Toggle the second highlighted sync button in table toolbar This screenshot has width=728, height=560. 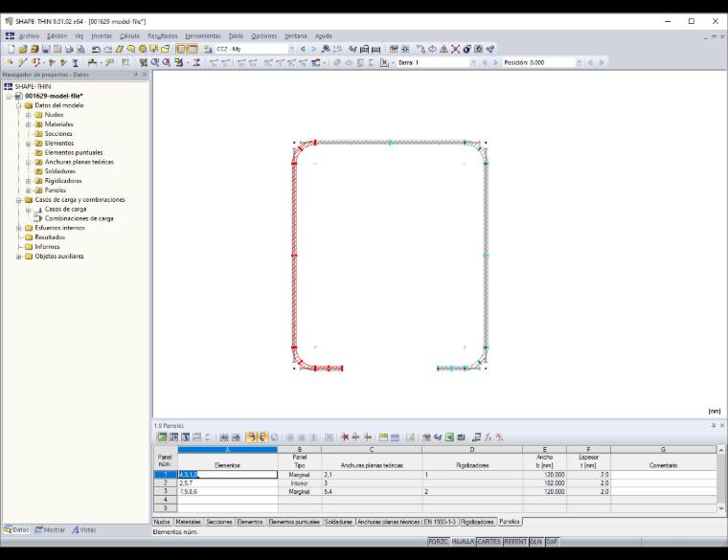pos(262,437)
